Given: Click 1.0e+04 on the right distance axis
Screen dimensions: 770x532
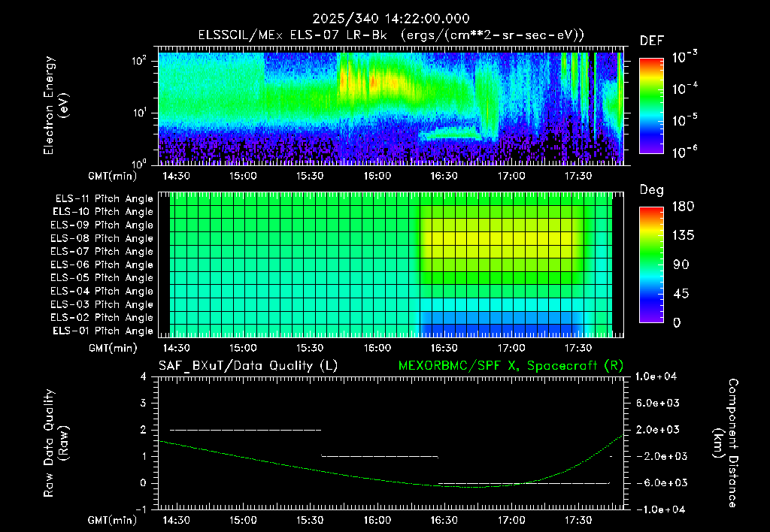Looking at the screenshot, I should pyautogui.click(x=656, y=376).
